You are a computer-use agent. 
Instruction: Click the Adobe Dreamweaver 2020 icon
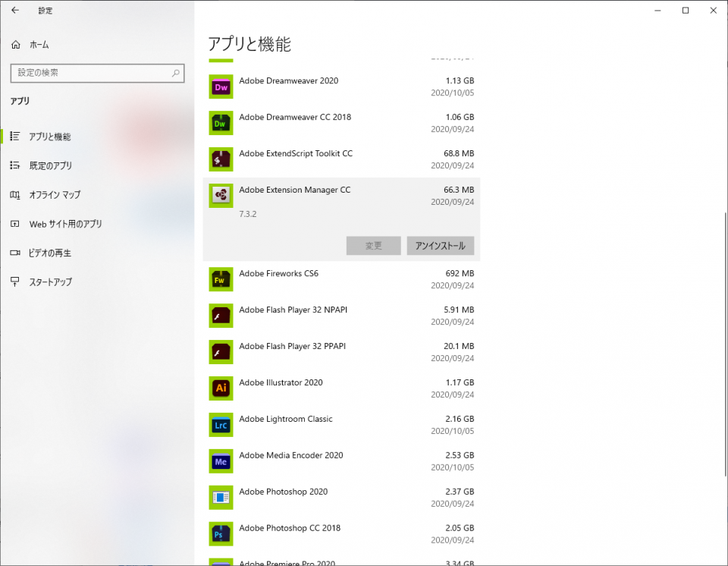pos(221,87)
